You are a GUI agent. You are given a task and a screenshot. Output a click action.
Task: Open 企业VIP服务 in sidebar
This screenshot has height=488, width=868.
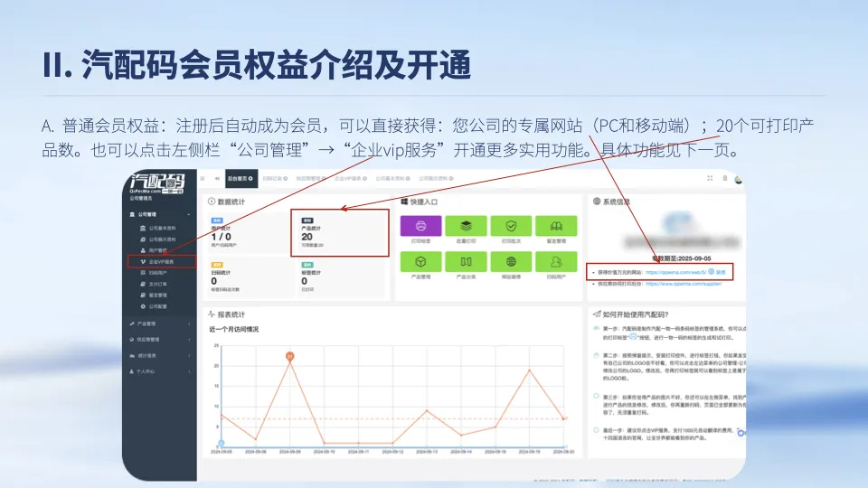pyautogui.click(x=161, y=262)
